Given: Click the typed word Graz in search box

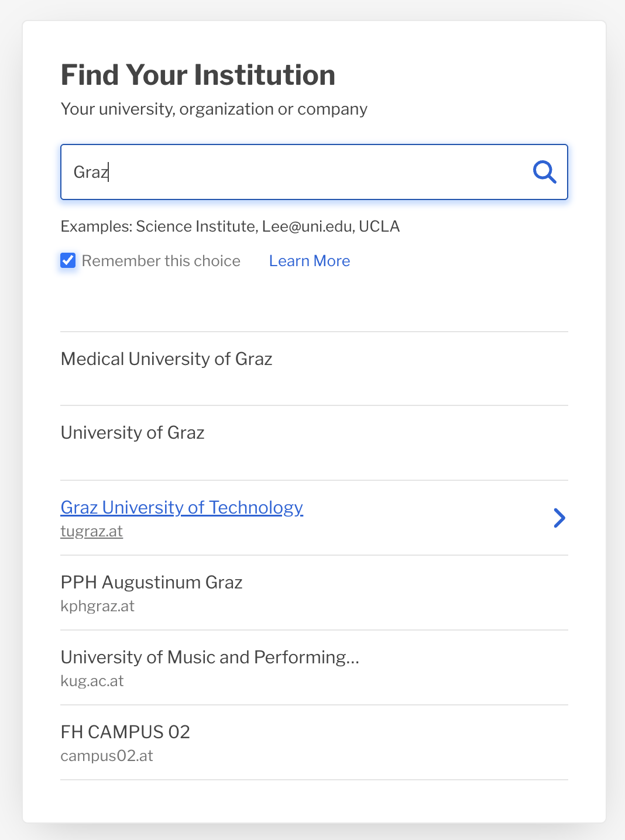Looking at the screenshot, I should pos(91,172).
